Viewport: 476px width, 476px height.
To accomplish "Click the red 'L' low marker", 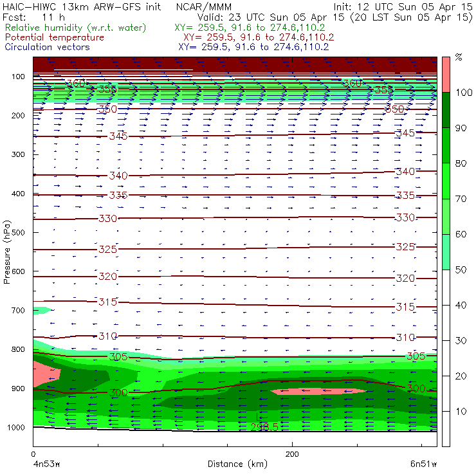I will [258, 417].
